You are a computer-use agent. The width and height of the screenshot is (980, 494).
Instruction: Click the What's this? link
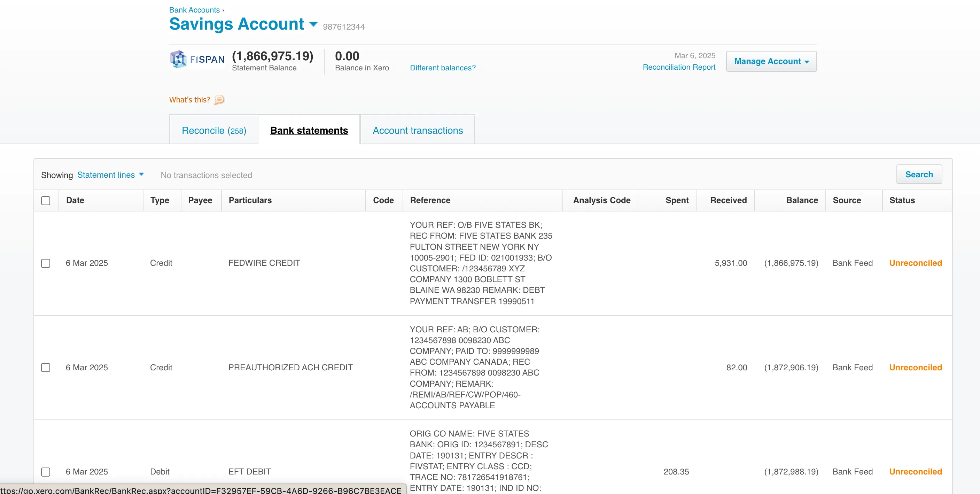point(189,100)
